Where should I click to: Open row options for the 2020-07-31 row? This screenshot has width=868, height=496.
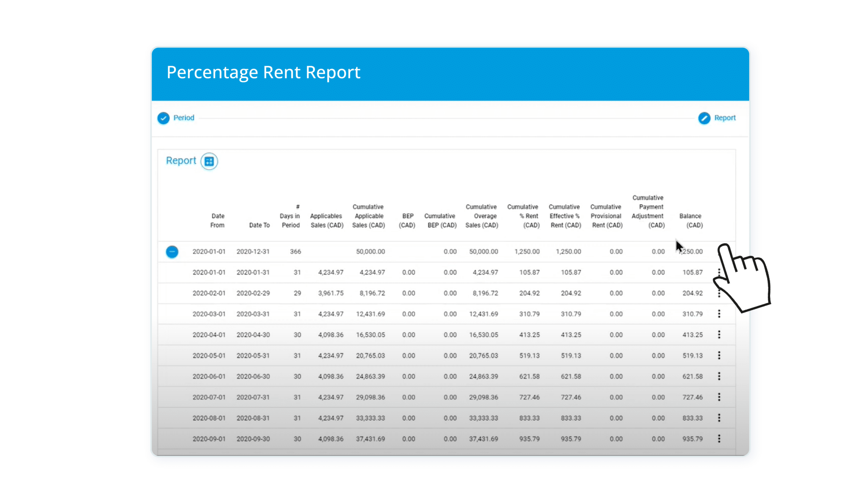click(x=719, y=397)
